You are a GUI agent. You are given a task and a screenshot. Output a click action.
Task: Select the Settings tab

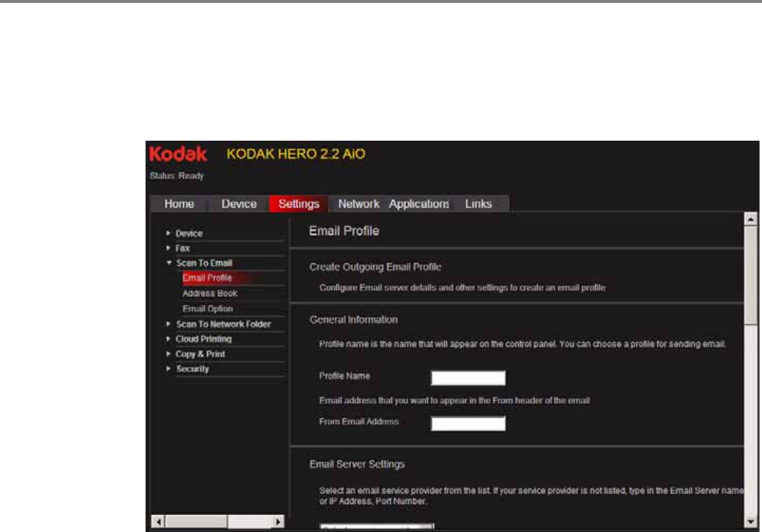point(299,204)
